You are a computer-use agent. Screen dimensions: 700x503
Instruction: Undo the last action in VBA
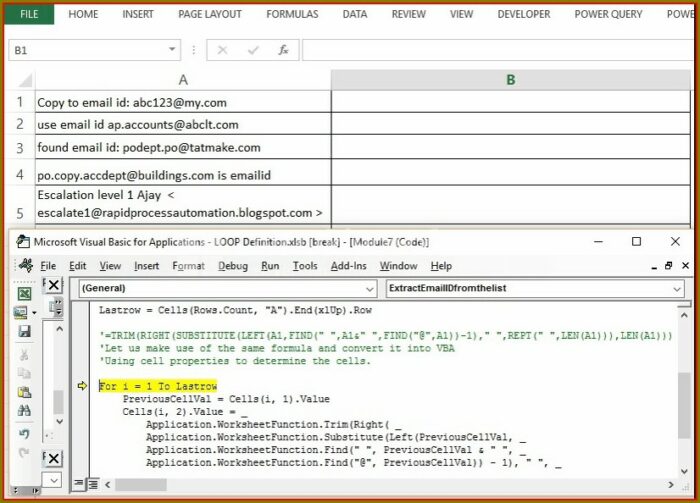tap(24, 433)
